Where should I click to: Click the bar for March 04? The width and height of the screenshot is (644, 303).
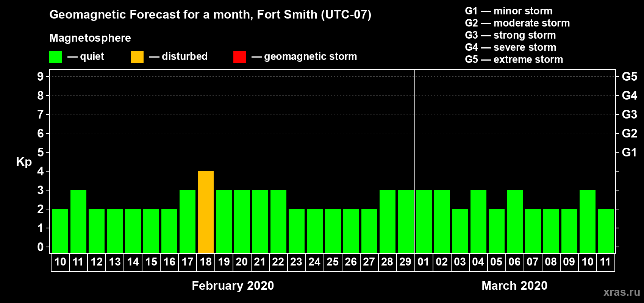click(x=478, y=221)
